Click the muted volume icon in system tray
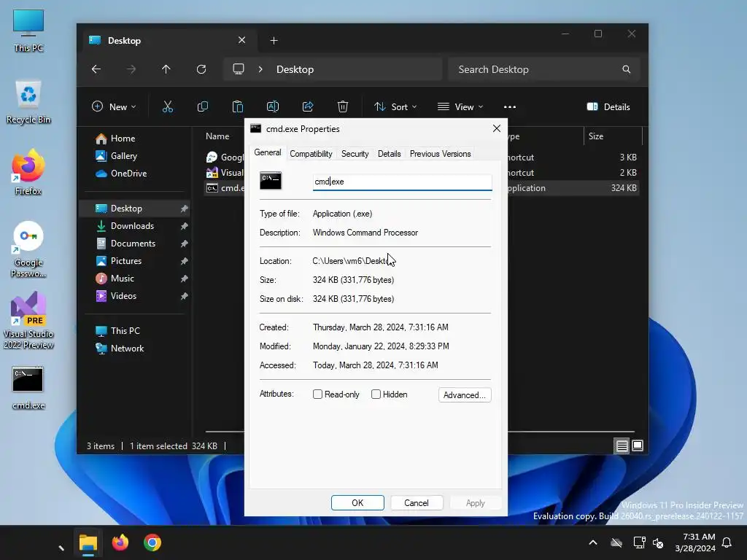This screenshot has height=560, width=747. pos(659,542)
